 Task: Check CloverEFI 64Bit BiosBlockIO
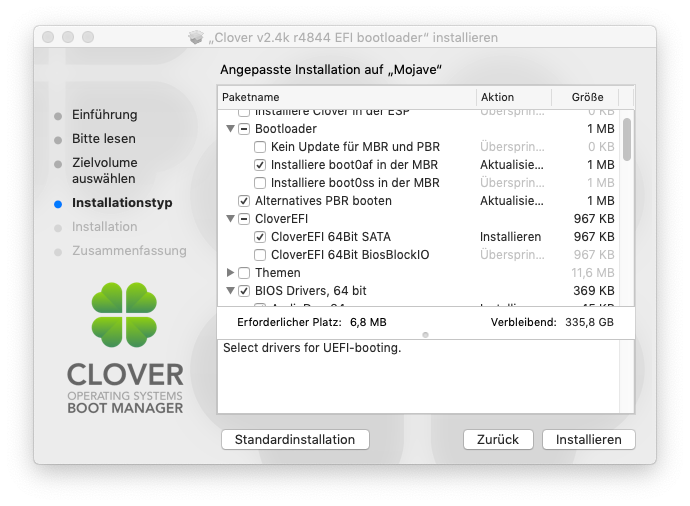click(260, 255)
